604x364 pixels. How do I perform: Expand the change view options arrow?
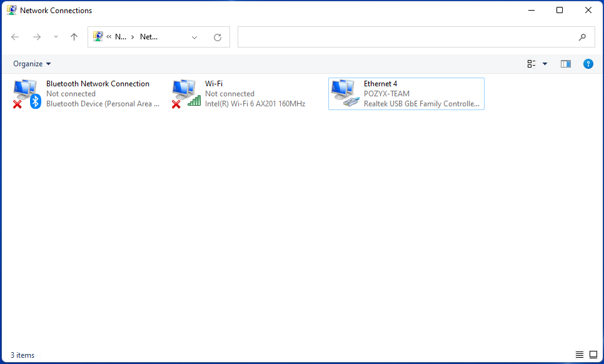[545, 64]
